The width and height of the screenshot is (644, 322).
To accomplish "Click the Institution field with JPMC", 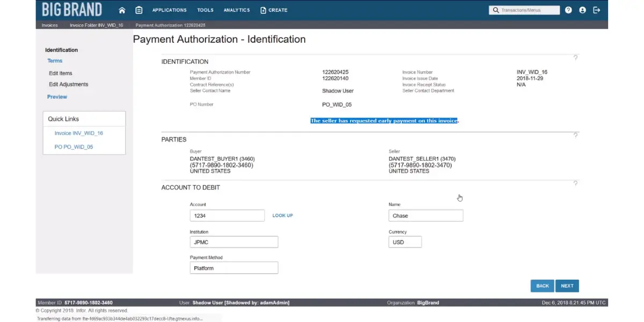I will click(234, 242).
